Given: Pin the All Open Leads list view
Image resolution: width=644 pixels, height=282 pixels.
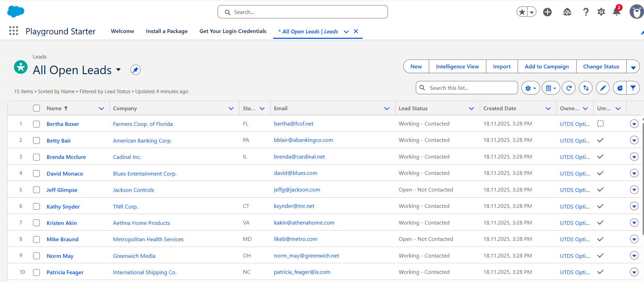Looking at the screenshot, I should [136, 70].
